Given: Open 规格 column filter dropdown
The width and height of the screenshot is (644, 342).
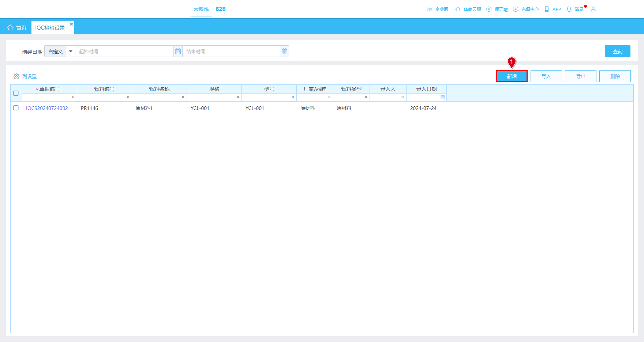Looking at the screenshot, I should point(238,97).
